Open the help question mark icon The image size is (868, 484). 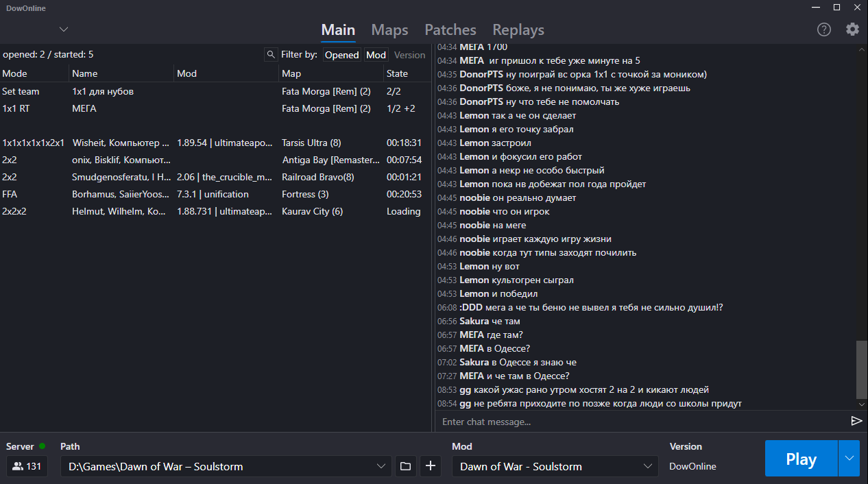click(x=824, y=29)
